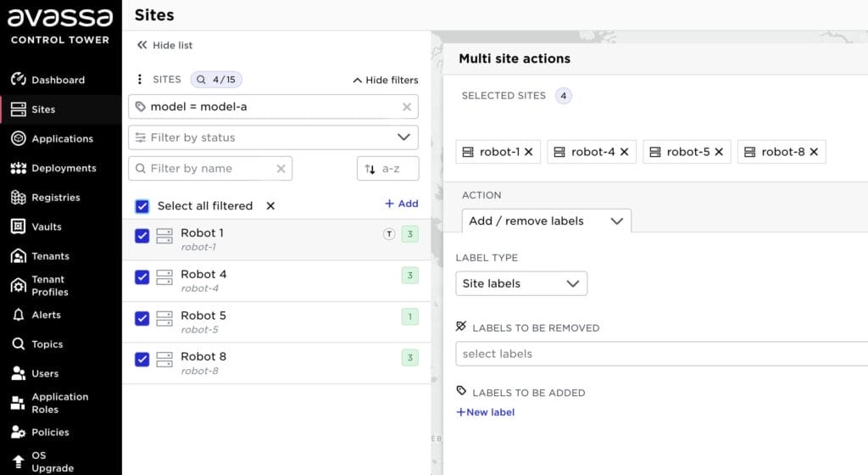This screenshot has width=868, height=475.
Task: Click the model = model-a label filter field
Action: tap(273, 106)
